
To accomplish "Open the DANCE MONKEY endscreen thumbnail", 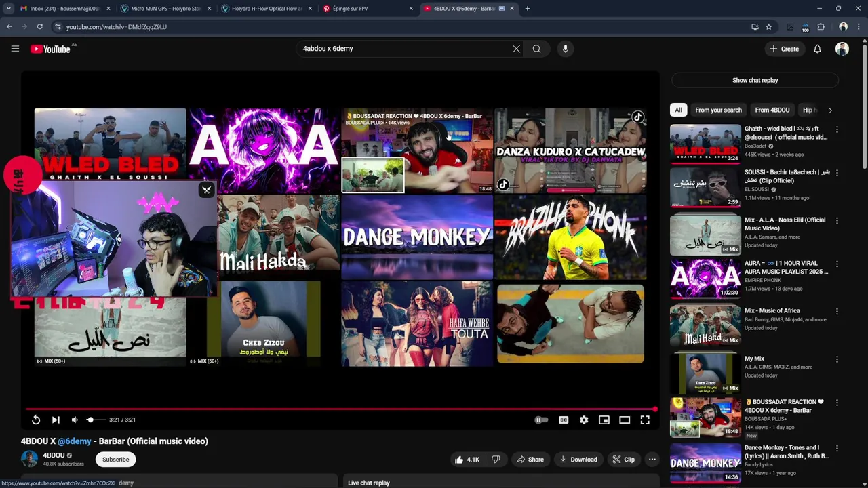I will tap(417, 237).
